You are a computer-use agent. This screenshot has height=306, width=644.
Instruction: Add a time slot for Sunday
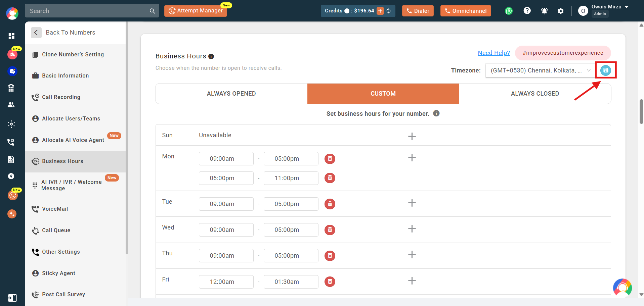[412, 136]
